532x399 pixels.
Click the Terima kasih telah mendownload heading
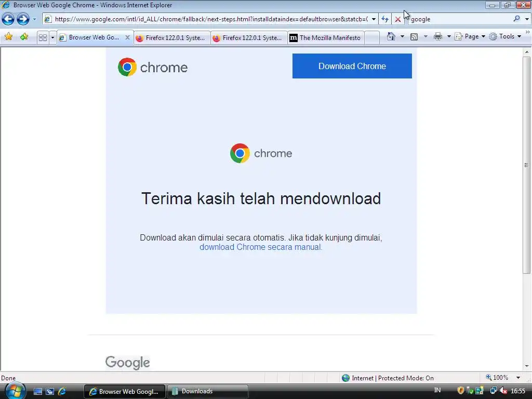(x=261, y=198)
